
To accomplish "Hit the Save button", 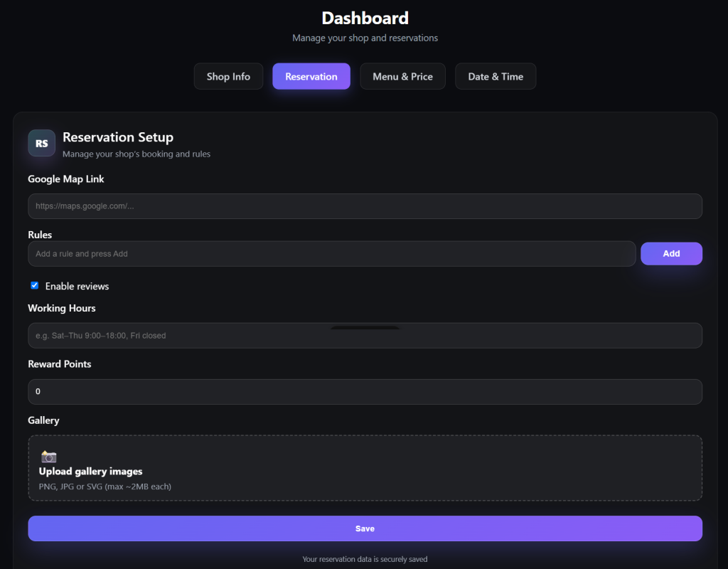I will pos(365,528).
